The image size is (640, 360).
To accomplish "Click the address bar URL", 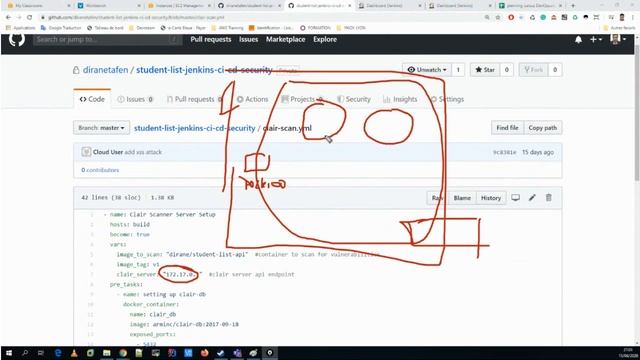I will [137, 18].
